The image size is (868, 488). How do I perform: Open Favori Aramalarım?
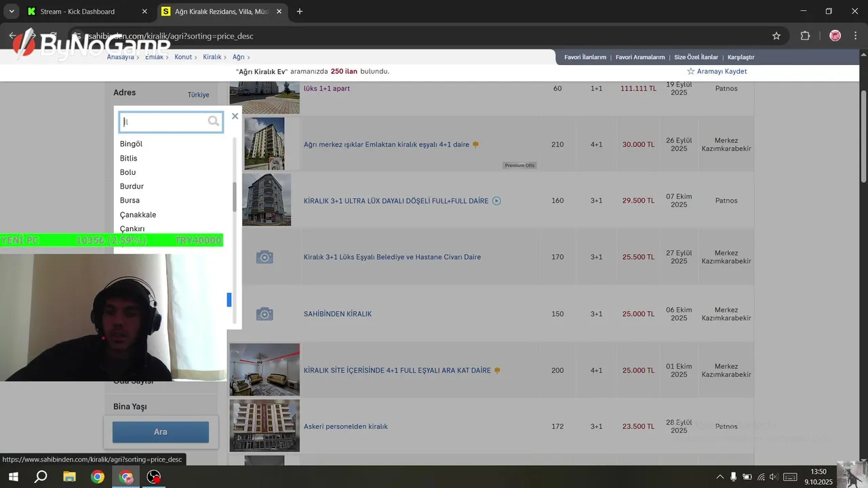point(640,58)
